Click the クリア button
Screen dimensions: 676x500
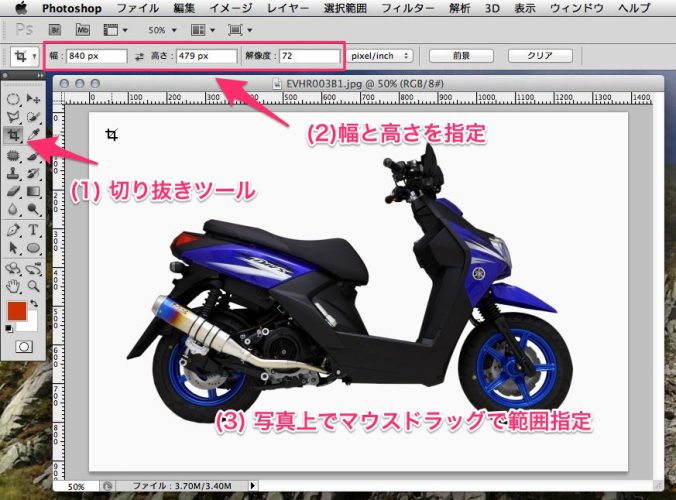pyautogui.click(x=540, y=56)
